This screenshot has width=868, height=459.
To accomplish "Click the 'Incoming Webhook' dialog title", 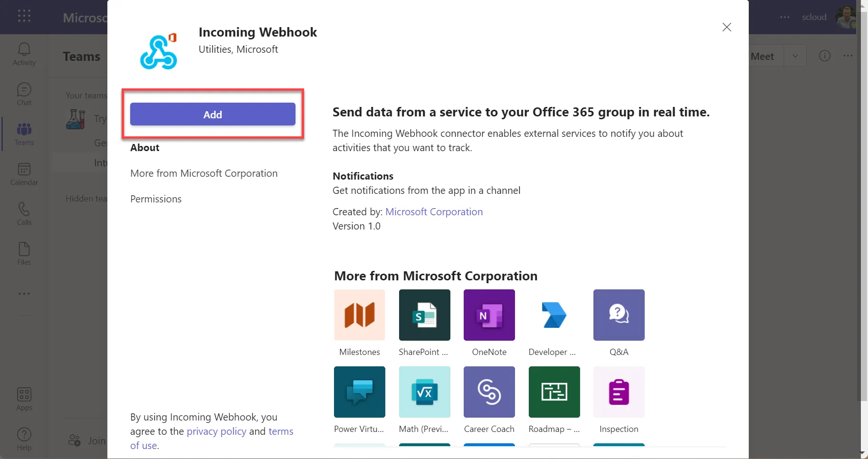I will point(258,32).
